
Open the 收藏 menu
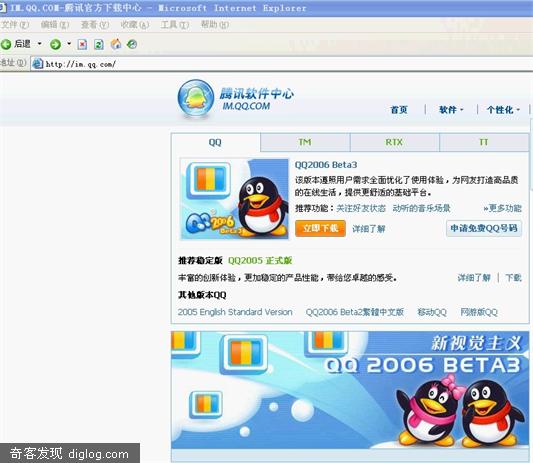[135, 25]
